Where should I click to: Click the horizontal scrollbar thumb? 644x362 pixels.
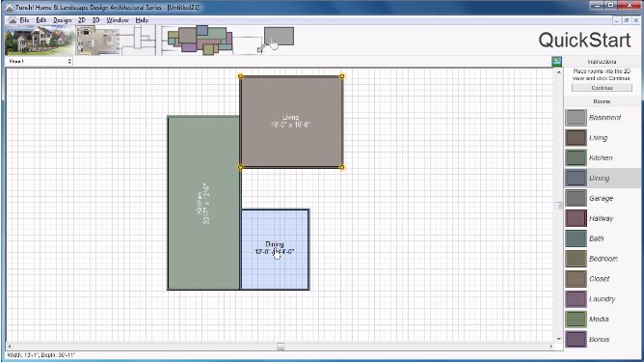[281, 347]
